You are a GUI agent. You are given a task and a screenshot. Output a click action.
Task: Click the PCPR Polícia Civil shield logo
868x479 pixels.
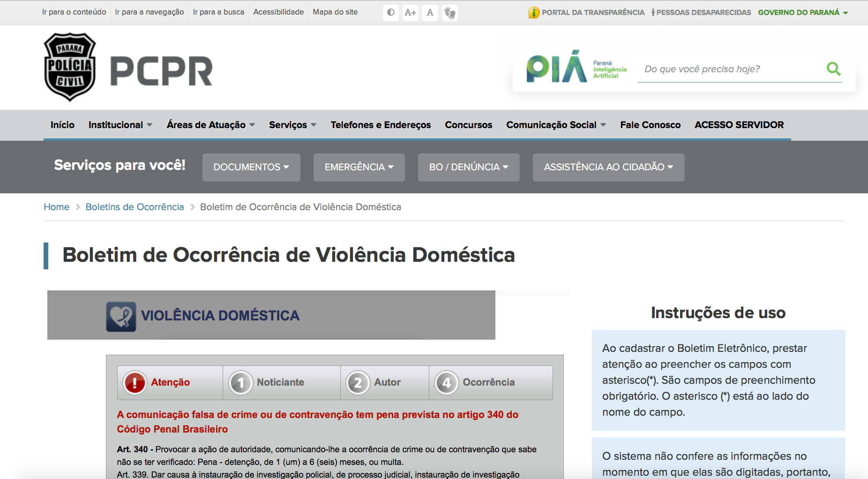click(70, 67)
